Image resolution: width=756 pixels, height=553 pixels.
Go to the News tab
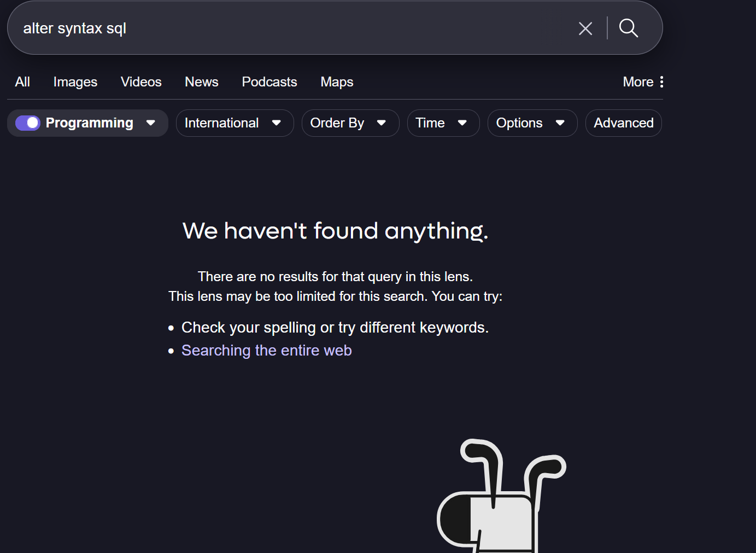pyautogui.click(x=202, y=82)
